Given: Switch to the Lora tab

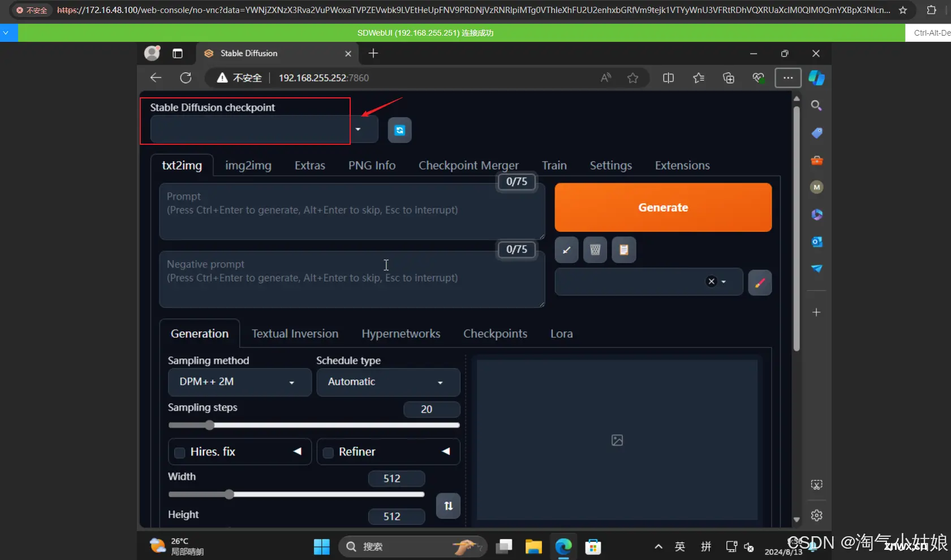Looking at the screenshot, I should coord(561,334).
